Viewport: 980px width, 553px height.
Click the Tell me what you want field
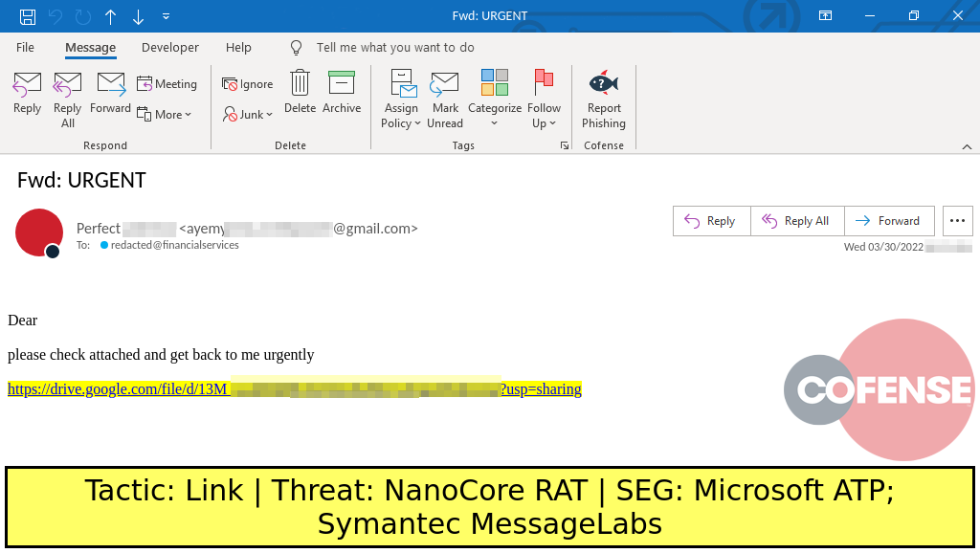pyautogui.click(x=394, y=48)
